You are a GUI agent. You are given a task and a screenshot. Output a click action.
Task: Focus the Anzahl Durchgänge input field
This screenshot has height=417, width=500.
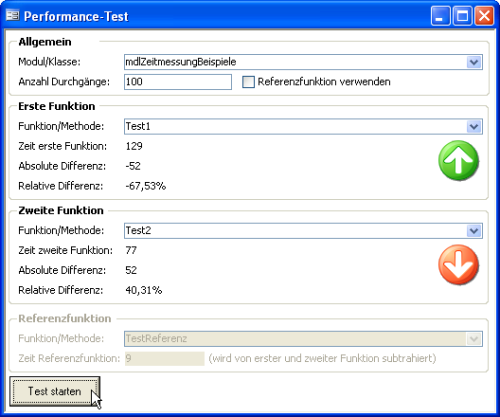178,82
